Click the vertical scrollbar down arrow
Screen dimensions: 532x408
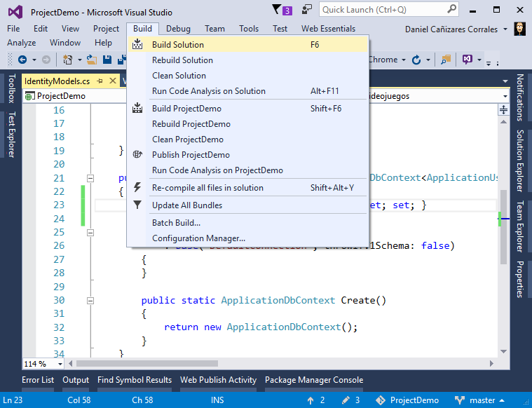pyautogui.click(x=503, y=352)
